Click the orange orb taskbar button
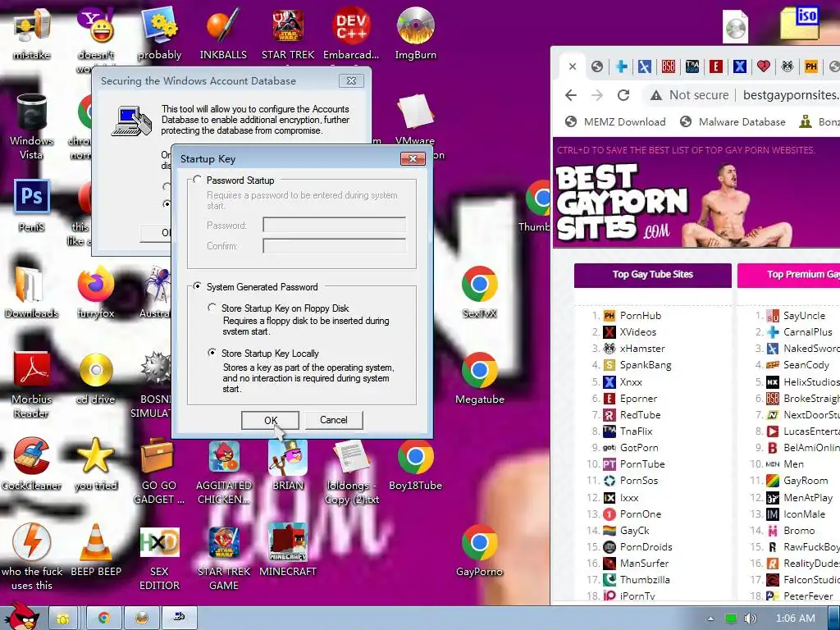The height and width of the screenshot is (630, 840). coord(141,619)
